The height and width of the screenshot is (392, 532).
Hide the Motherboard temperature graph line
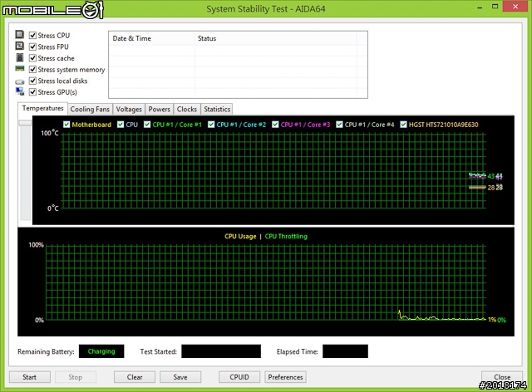pyautogui.click(x=66, y=125)
